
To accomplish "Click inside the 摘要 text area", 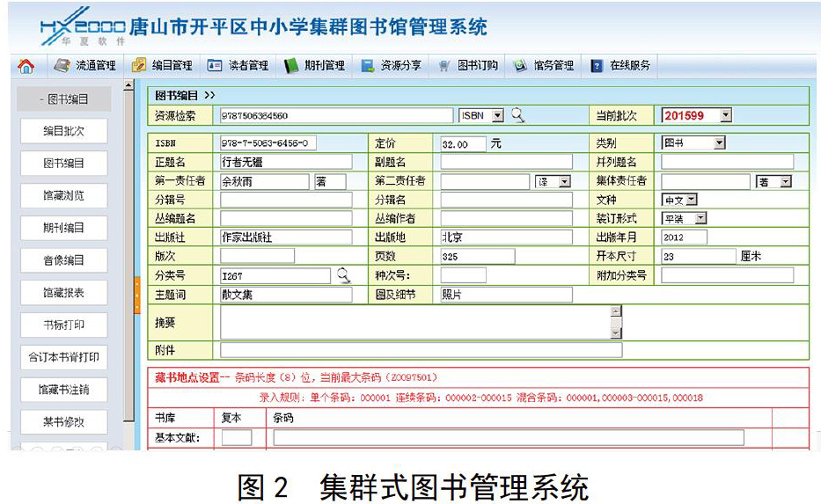I will [415, 322].
